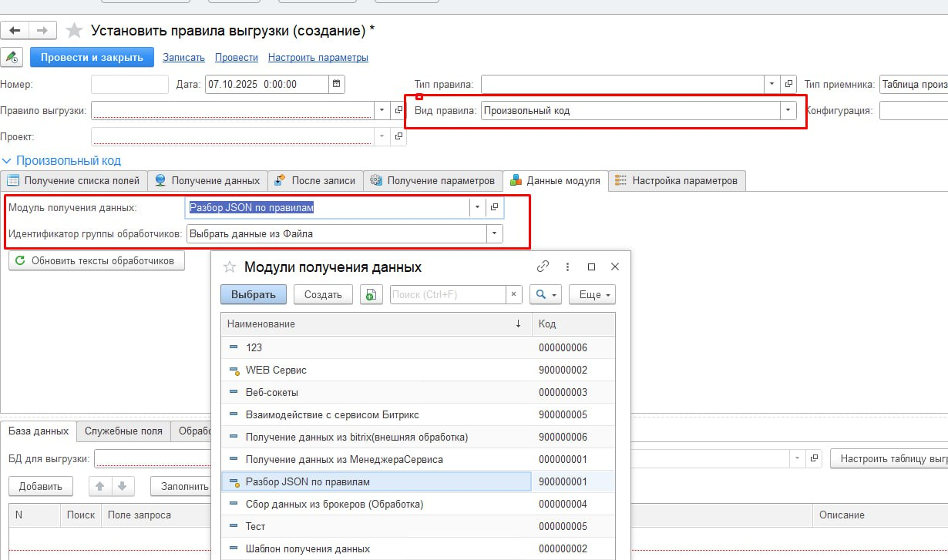Open Модуль получения данных item form icon
Image resolution: width=948 pixels, height=560 pixels.
(x=494, y=207)
